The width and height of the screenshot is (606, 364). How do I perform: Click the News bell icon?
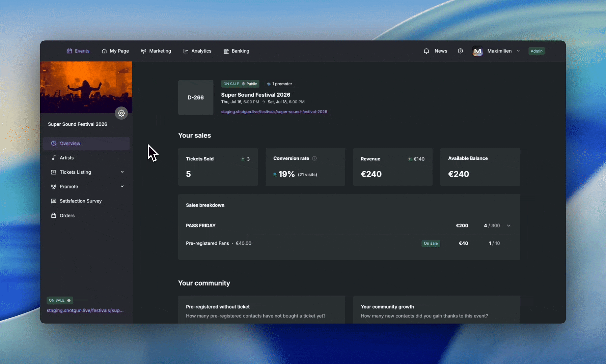coord(426,51)
